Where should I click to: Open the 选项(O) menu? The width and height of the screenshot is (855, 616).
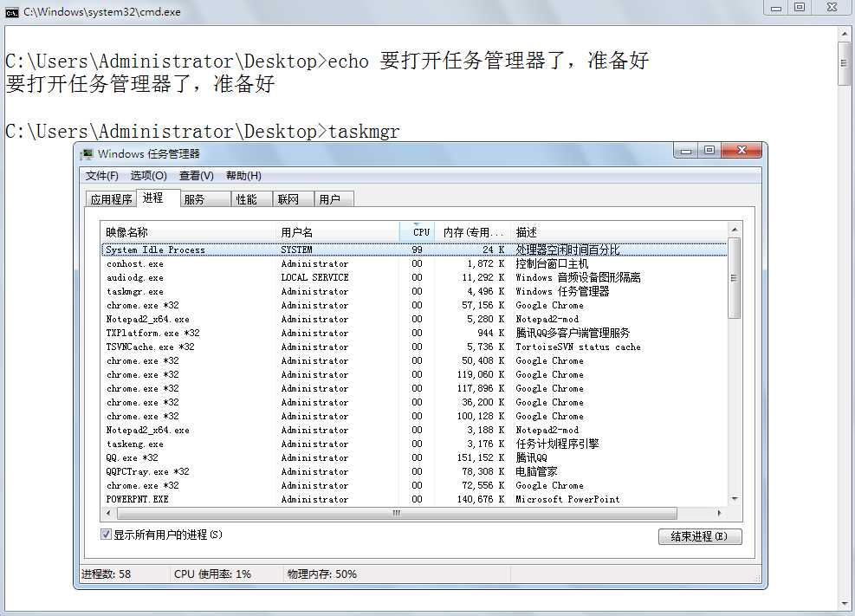pos(148,176)
